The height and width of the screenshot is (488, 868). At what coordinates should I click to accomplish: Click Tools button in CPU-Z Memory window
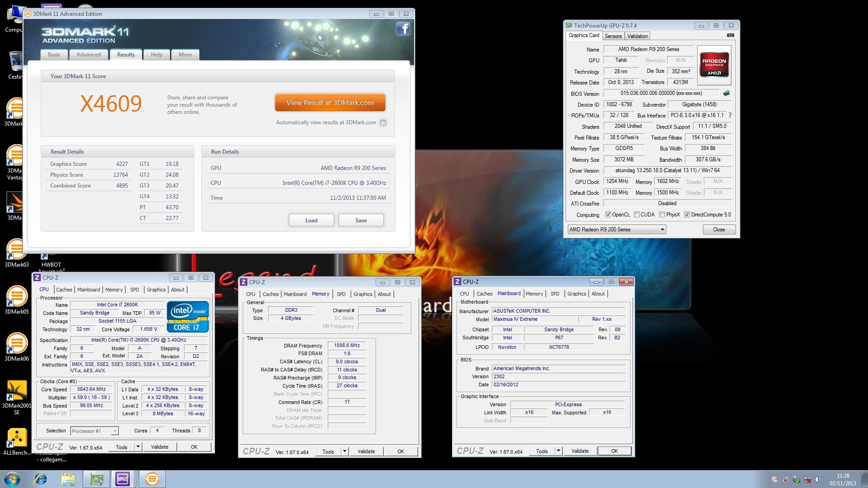(x=328, y=451)
